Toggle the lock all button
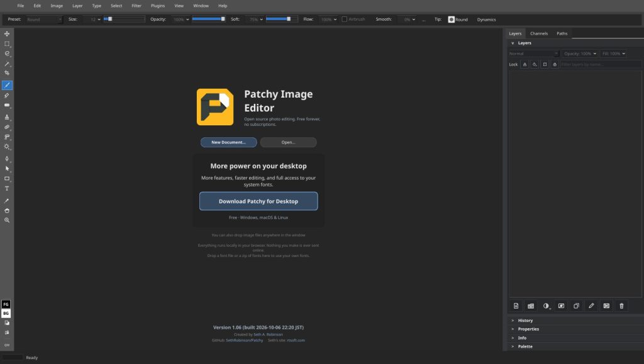This screenshot has height=364, width=644. tap(555, 64)
